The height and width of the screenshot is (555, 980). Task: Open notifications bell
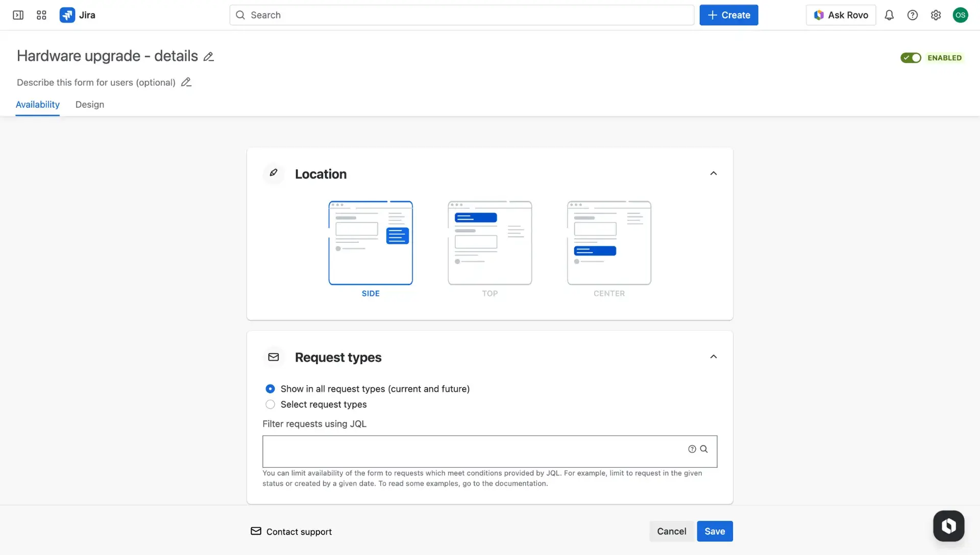(889, 15)
